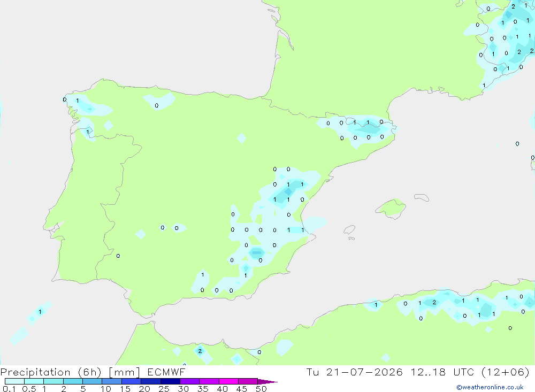Click the '2' precipitation value over Morocco

[200, 351]
